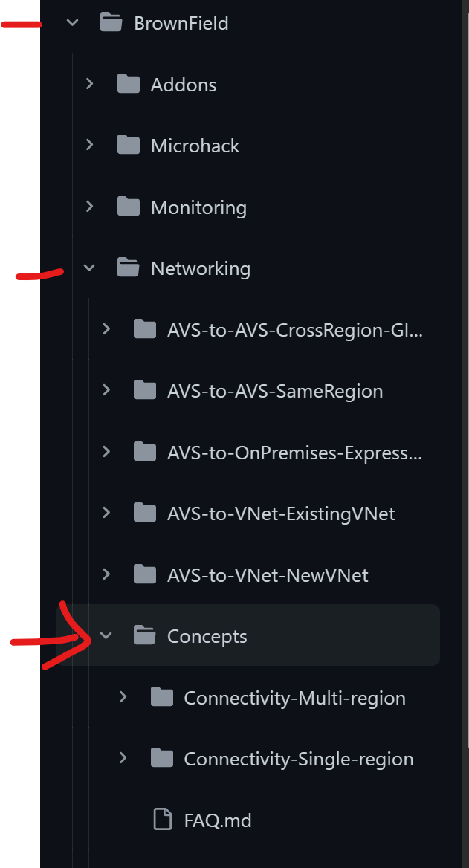The image size is (469, 868).
Task: Click the BrownField folder icon
Action: click(111, 22)
